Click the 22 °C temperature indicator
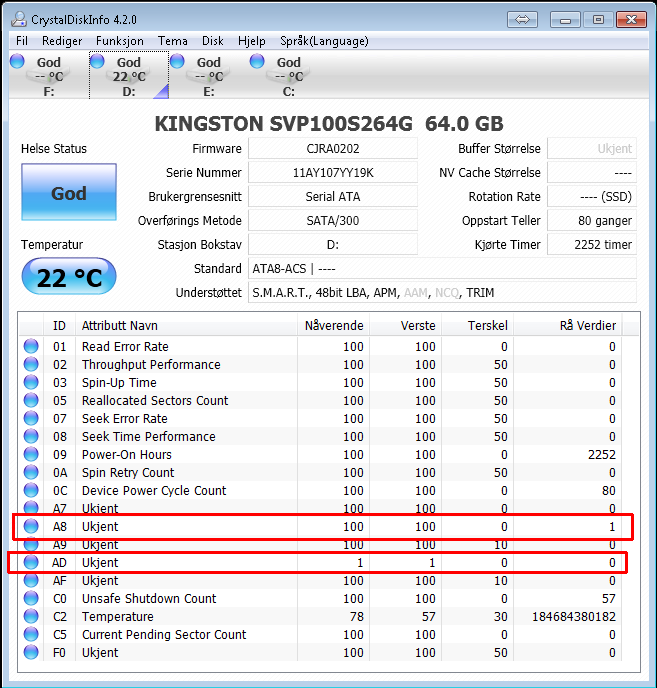 click(69, 276)
